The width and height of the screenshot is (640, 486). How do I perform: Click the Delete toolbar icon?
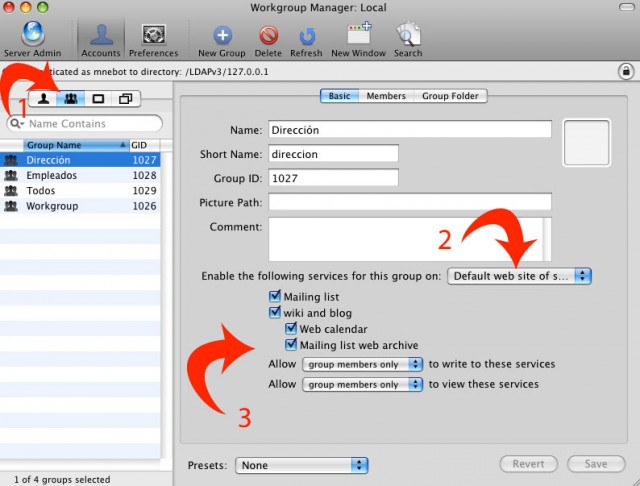(268, 41)
